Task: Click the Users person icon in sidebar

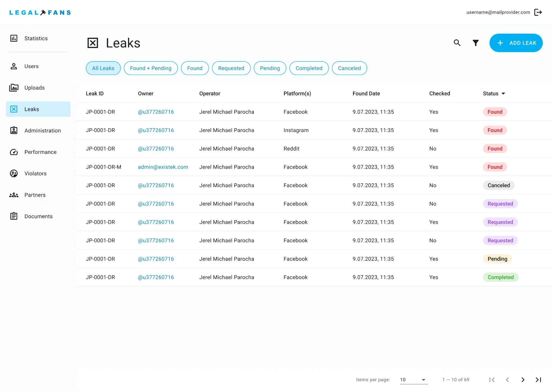Action: [x=14, y=66]
